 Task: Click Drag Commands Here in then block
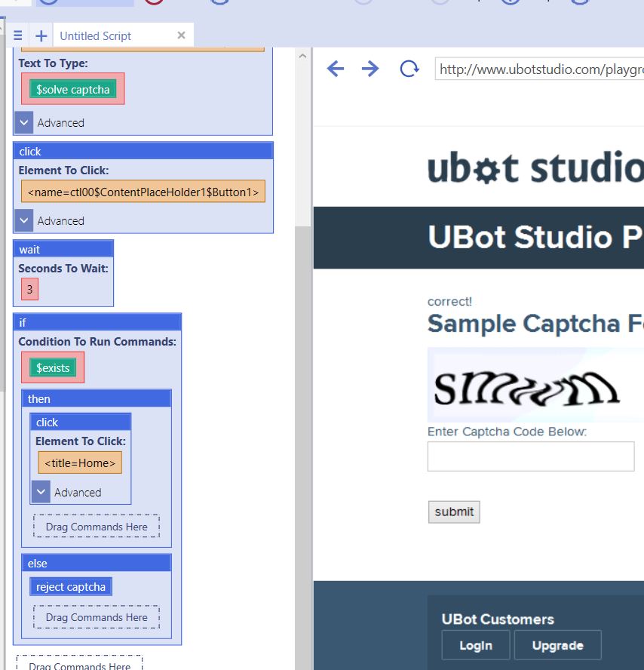(x=97, y=526)
